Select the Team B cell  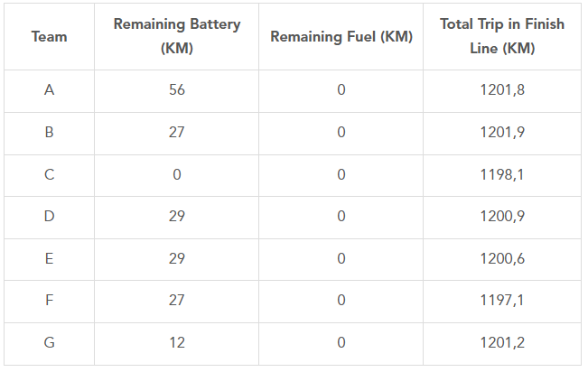click(49, 132)
